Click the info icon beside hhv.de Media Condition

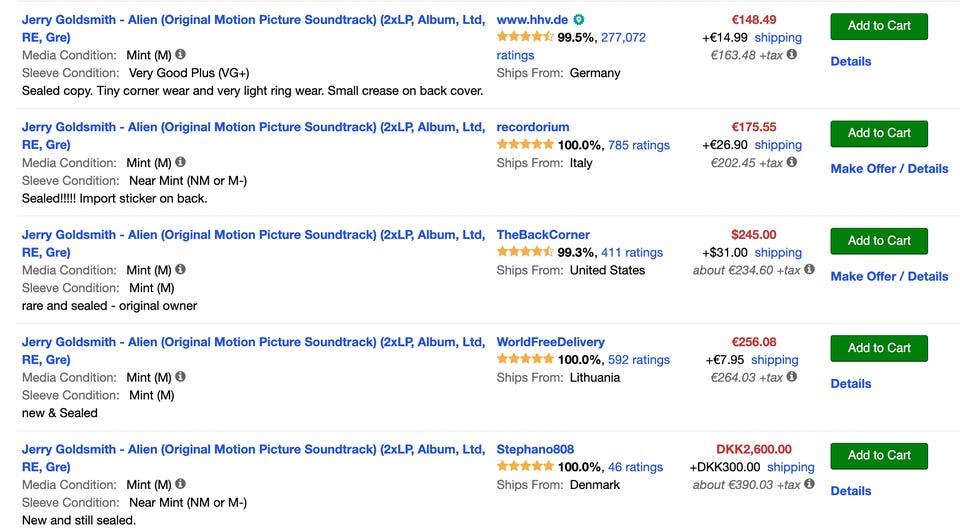coord(181,55)
